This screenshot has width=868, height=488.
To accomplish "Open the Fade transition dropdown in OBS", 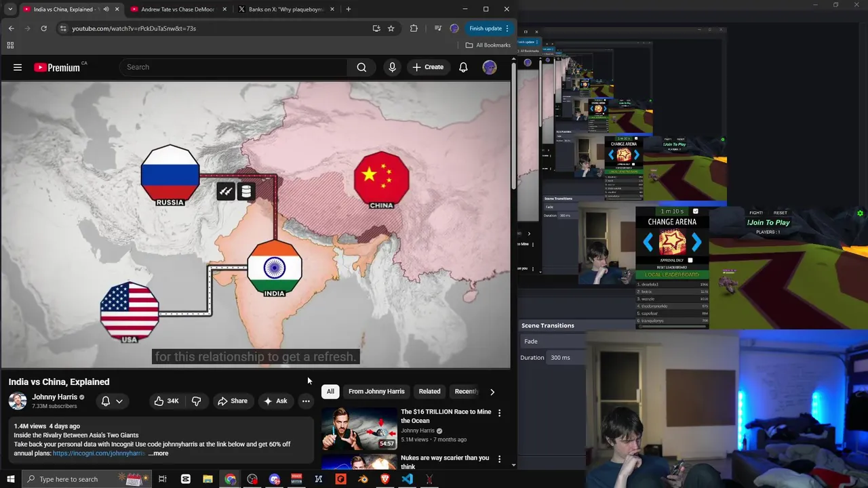I will (x=553, y=341).
